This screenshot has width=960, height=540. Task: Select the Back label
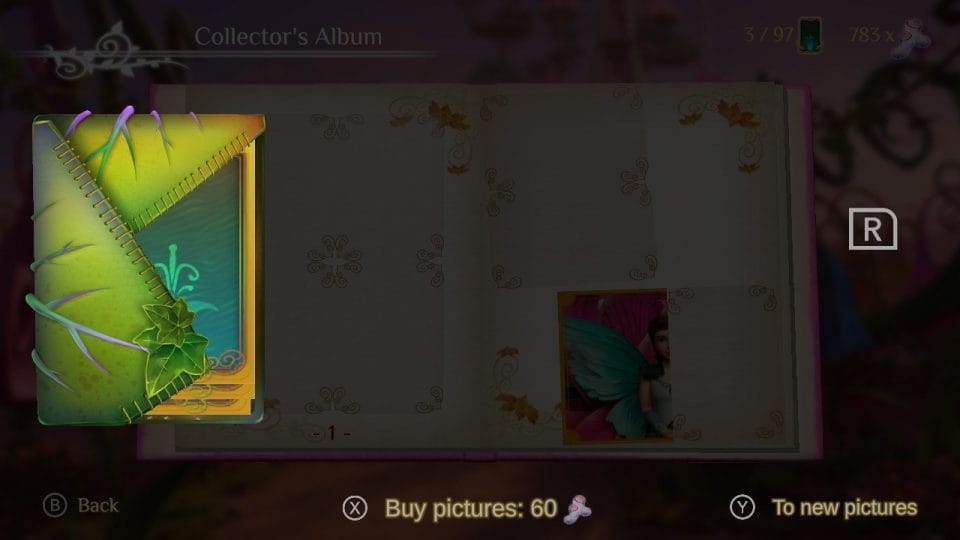point(98,506)
